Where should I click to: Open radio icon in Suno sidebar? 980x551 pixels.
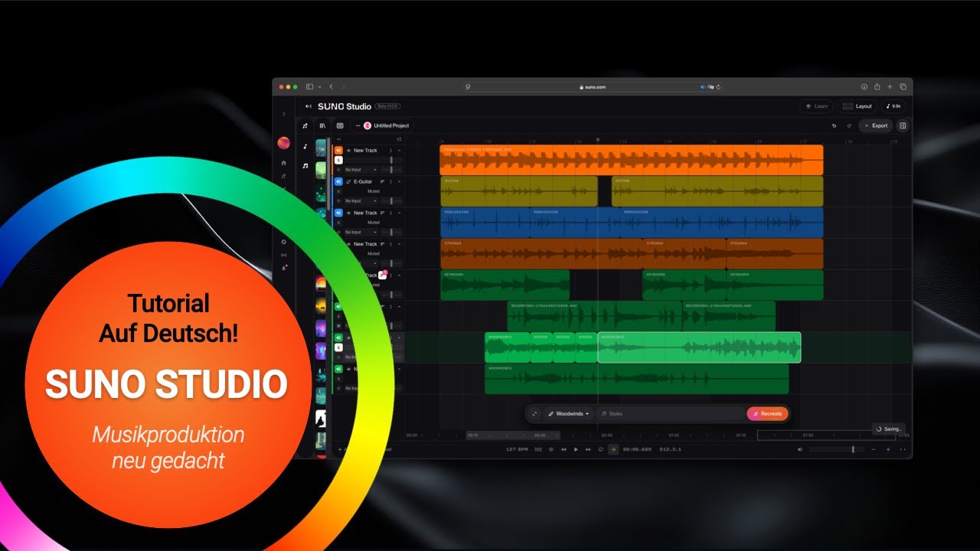(283, 255)
